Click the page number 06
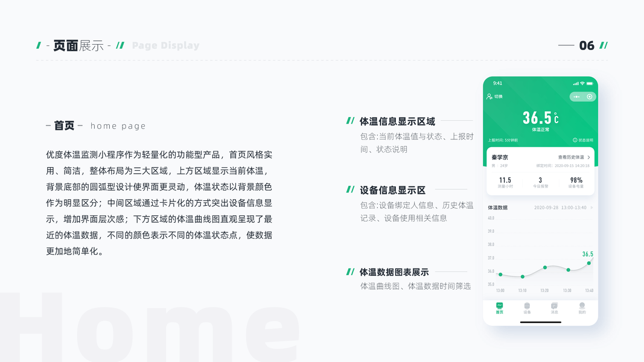 pos(587,46)
